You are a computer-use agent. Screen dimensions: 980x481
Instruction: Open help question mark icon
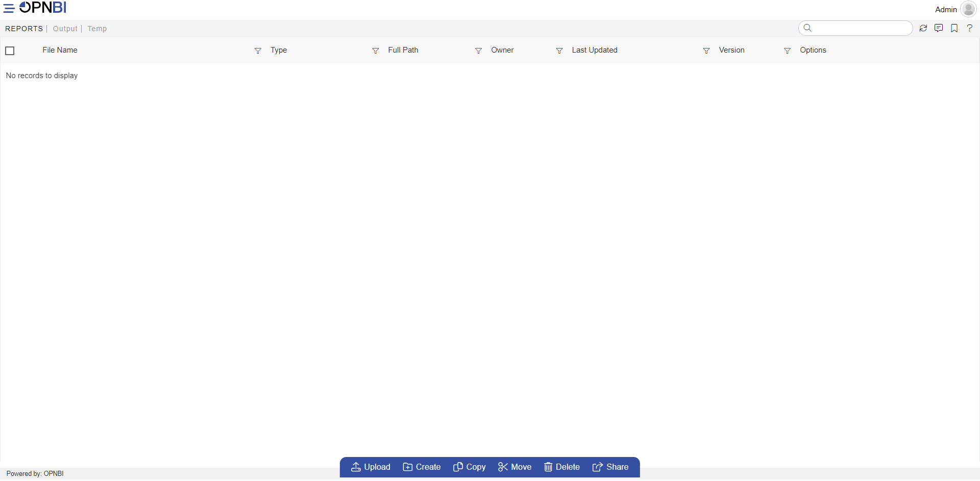(970, 28)
